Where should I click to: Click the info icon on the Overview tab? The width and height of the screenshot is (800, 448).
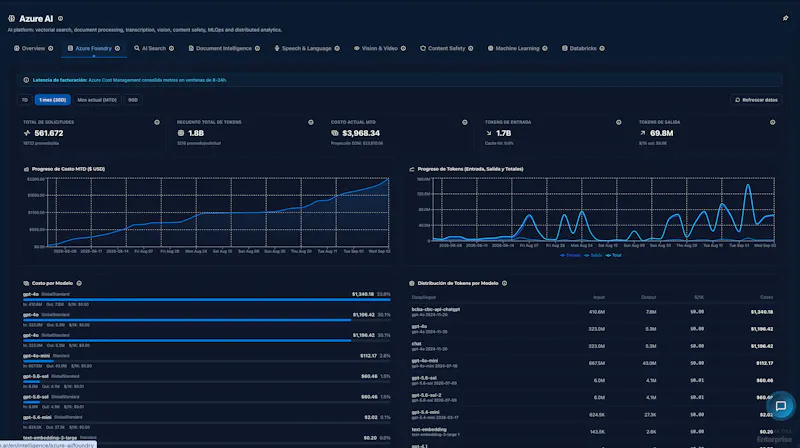(x=51, y=48)
